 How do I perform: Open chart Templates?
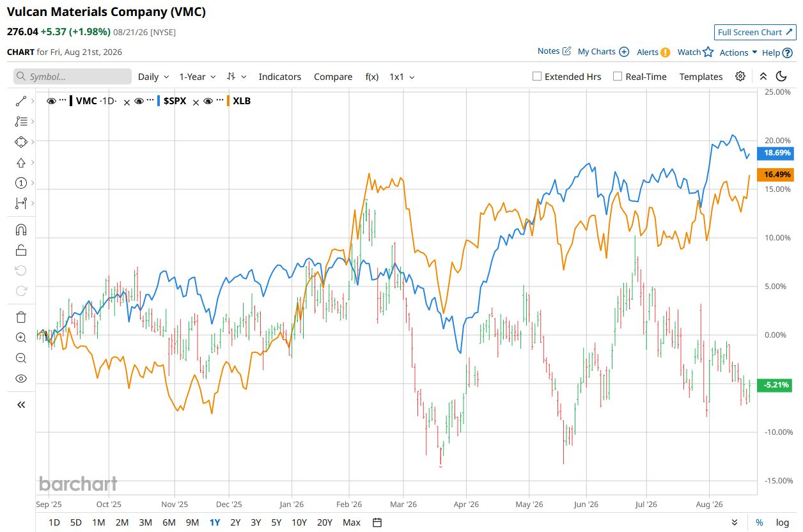coord(701,77)
